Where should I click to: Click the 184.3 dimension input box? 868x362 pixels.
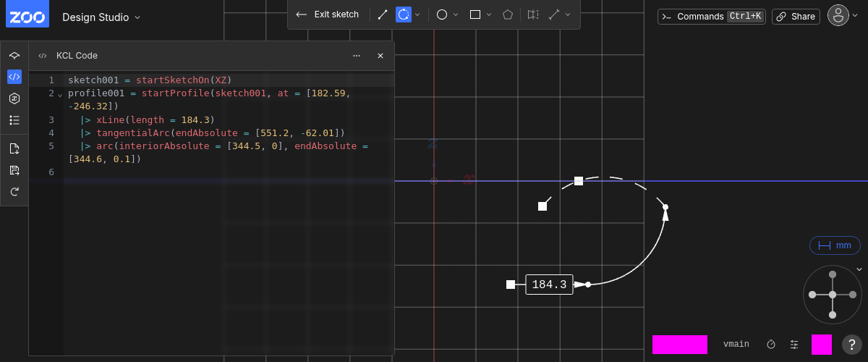(x=549, y=285)
